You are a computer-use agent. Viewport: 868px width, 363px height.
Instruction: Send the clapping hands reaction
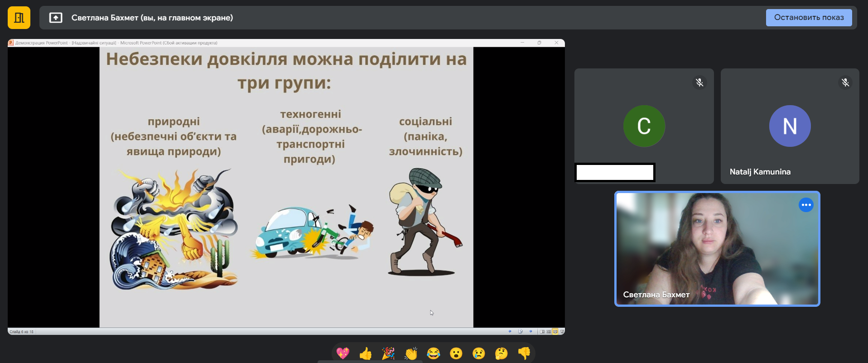tap(411, 353)
